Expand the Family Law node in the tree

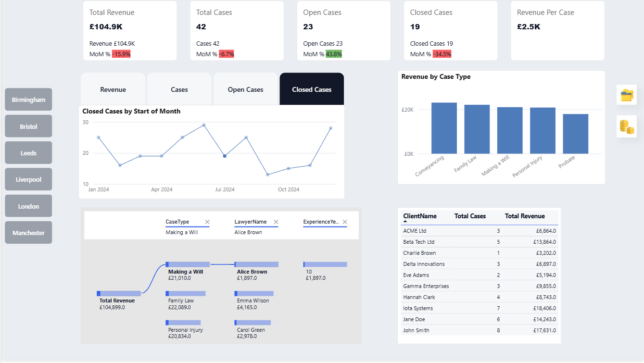click(186, 293)
